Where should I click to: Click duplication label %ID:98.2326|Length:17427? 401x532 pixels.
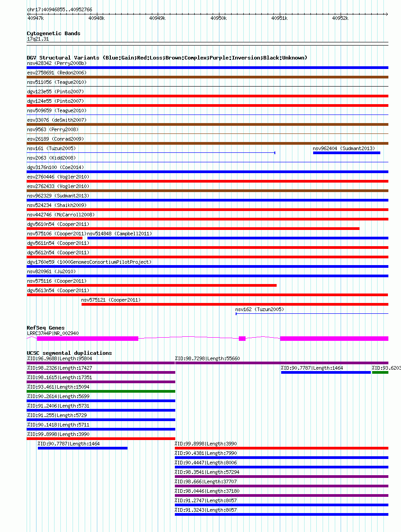59,368
